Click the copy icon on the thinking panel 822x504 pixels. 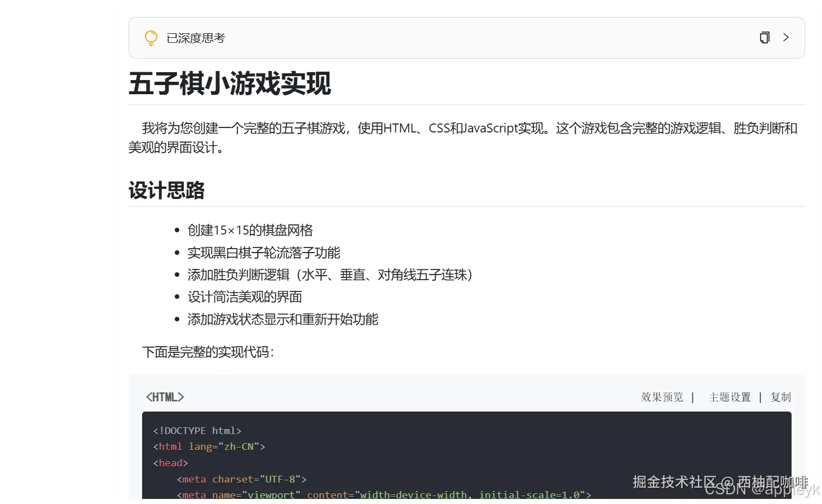point(764,37)
